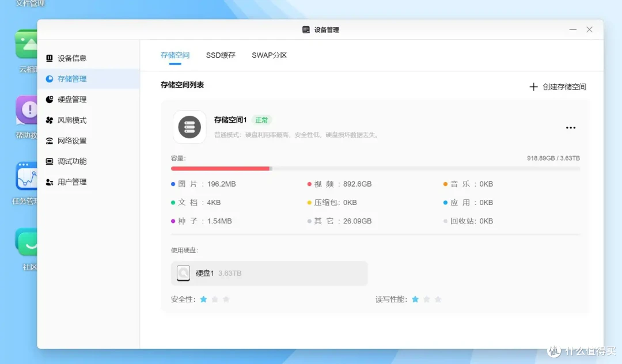Click the 压缩包 0KB entry
The image size is (622, 364).
(332, 203)
